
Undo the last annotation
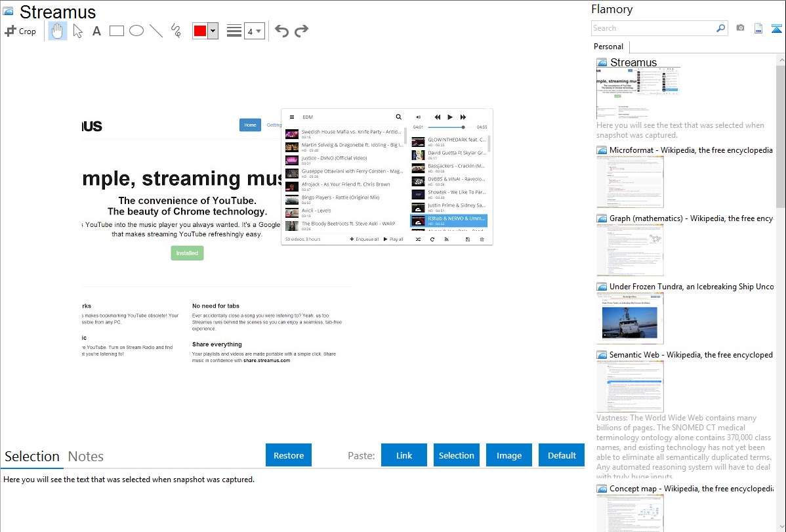(281, 31)
